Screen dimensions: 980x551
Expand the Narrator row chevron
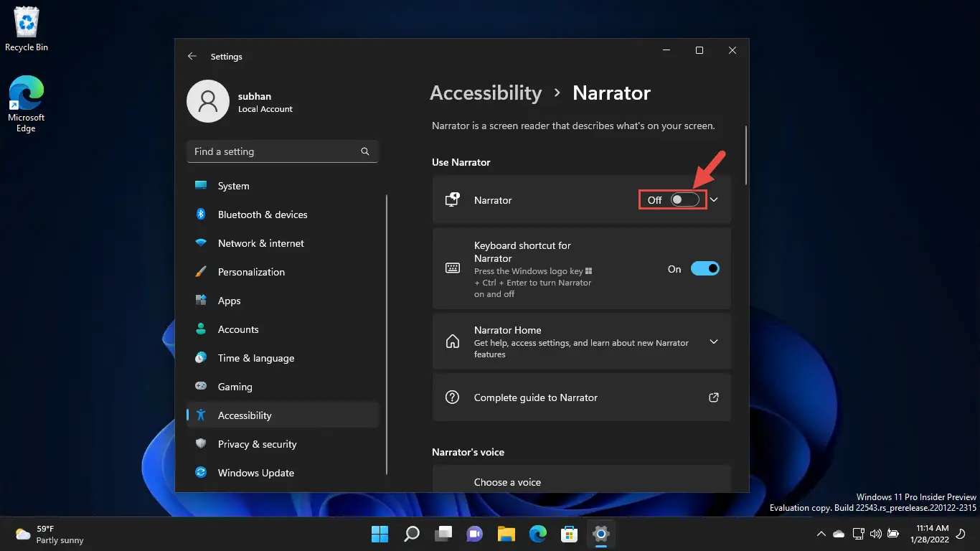(714, 200)
